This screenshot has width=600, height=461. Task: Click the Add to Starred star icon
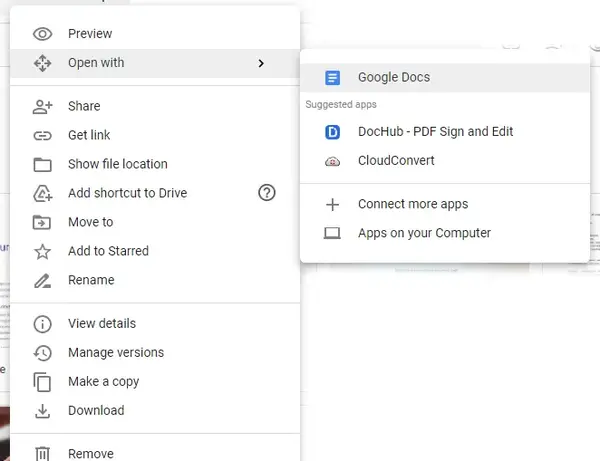(x=42, y=251)
